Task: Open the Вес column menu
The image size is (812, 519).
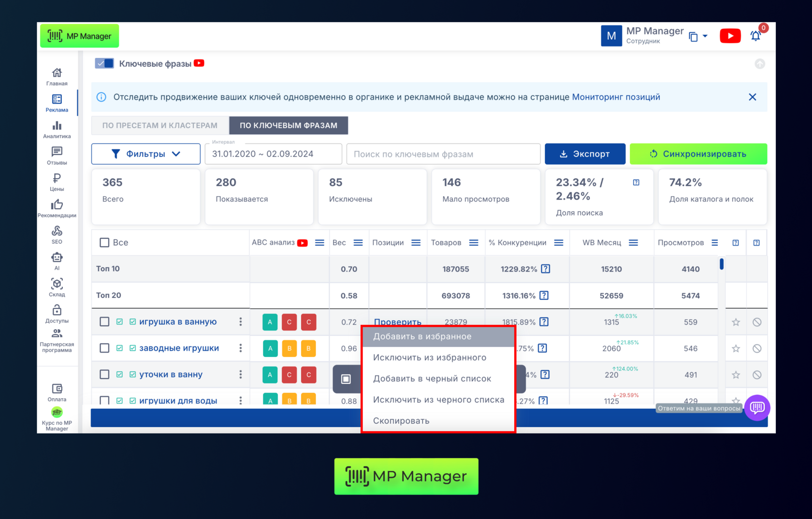Action: pos(358,243)
